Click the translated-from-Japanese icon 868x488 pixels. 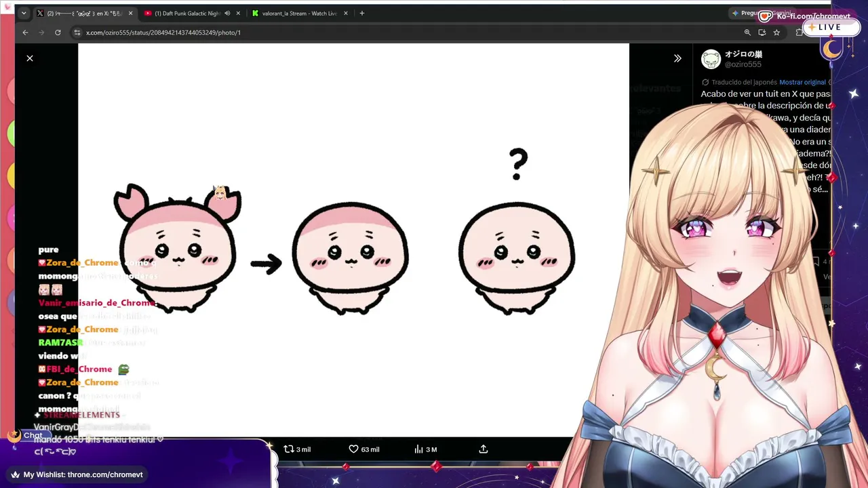pos(705,82)
